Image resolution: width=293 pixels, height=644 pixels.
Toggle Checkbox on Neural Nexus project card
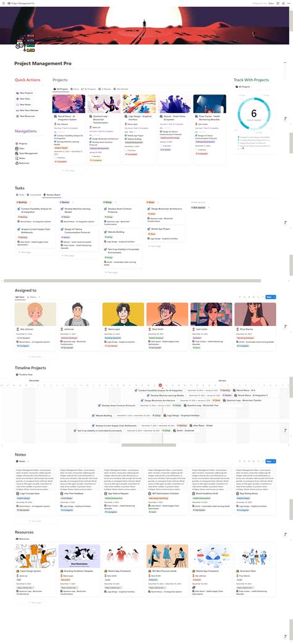pyautogui.click(x=56, y=157)
